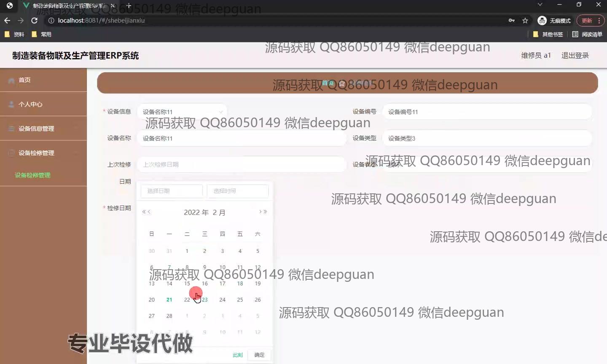Image resolution: width=607 pixels, height=364 pixels.
Task: Open 个人中心 in the sidebar
Action: 30,104
